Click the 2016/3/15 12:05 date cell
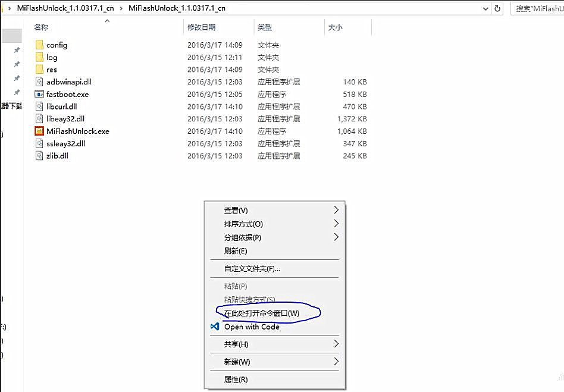Viewport: 564px width, 392px height. (215, 94)
